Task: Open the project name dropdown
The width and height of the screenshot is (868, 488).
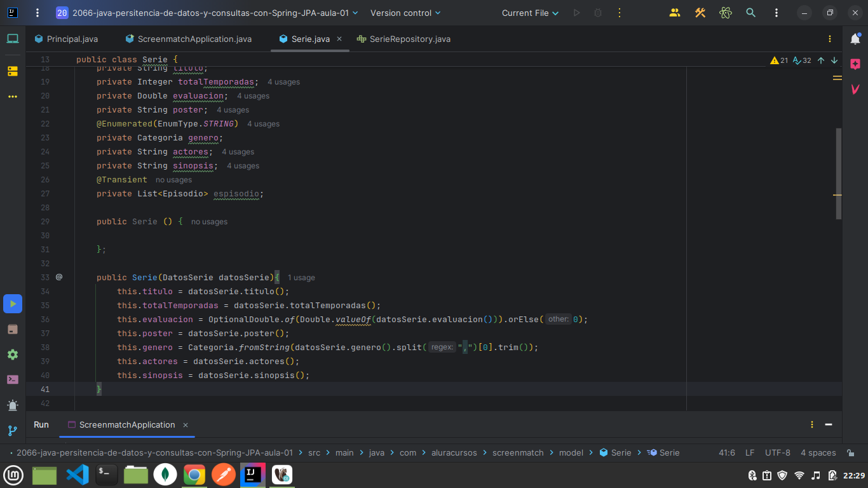Action: point(207,13)
